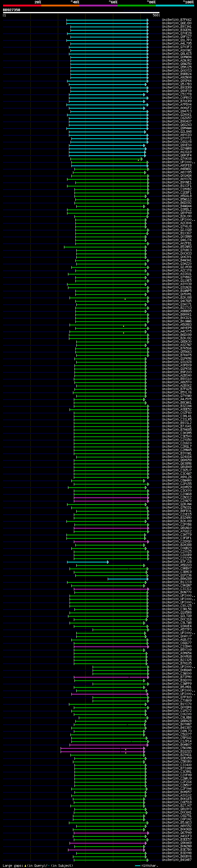Select the query ID BB927350
The image size is (197, 868).
11,10
